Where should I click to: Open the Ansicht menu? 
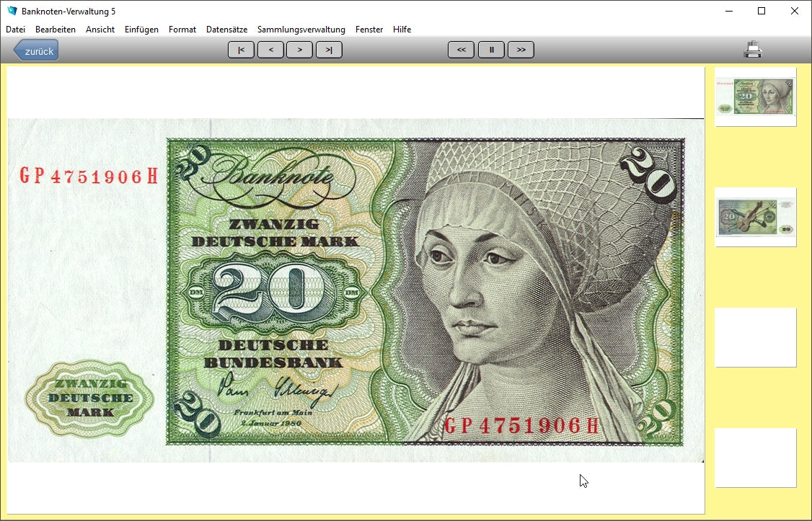pyautogui.click(x=100, y=30)
